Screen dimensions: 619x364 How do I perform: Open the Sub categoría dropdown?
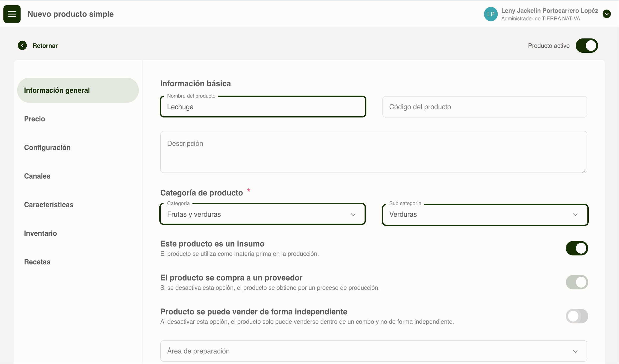click(485, 215)
